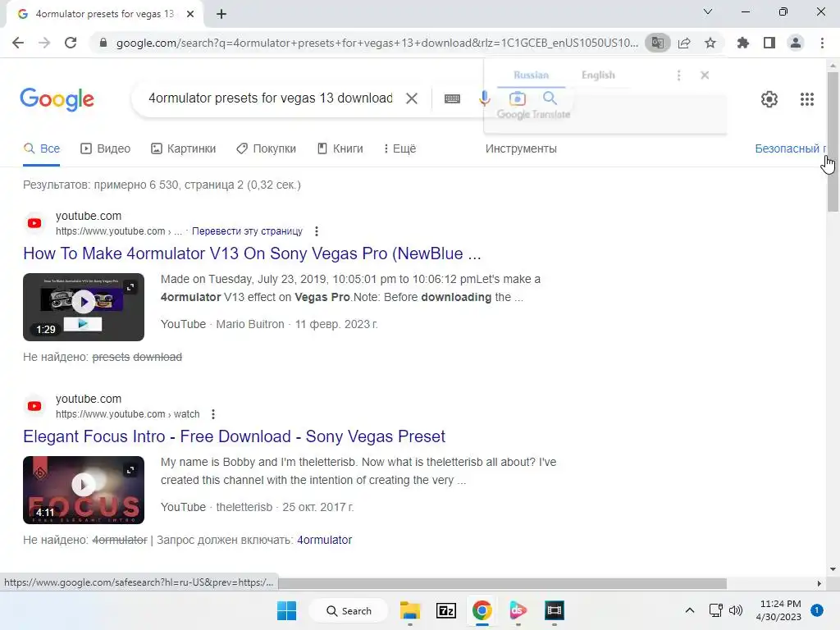
Task: Expand tab search chevron in title bar
Action: [x=708, y=11]
